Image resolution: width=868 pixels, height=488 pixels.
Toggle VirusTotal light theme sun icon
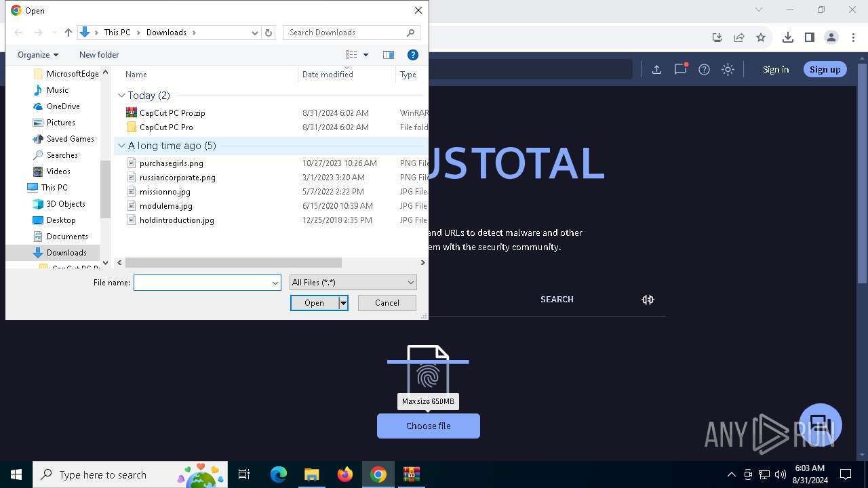point(728,69)
